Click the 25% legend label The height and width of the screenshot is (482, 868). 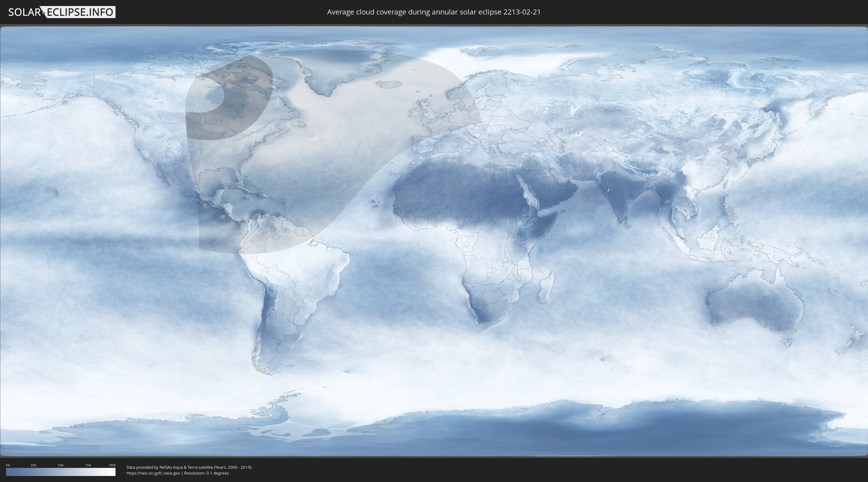(x=33, y=465)
